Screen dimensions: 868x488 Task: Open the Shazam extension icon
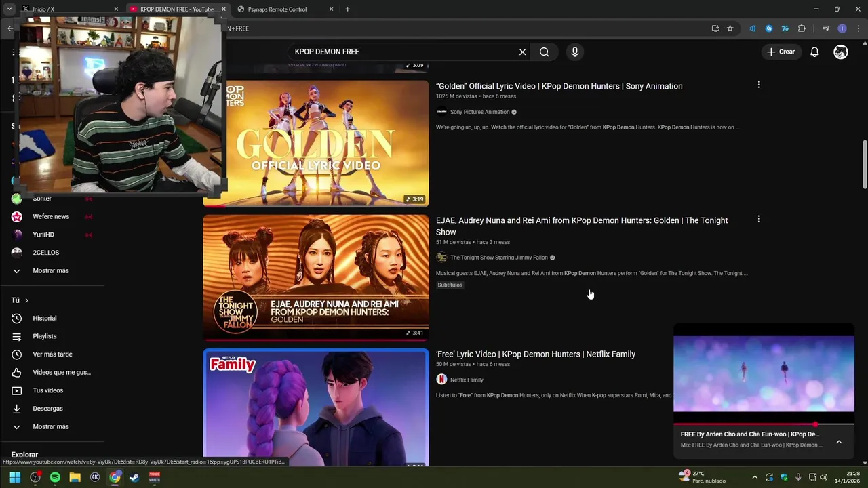pyautogui.click(x=768, y=28)
